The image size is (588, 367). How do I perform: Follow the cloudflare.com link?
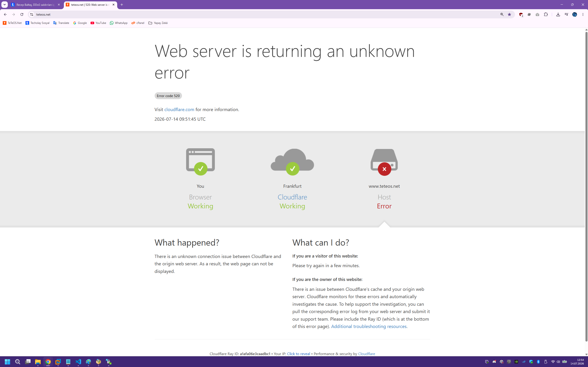point(179,109)
